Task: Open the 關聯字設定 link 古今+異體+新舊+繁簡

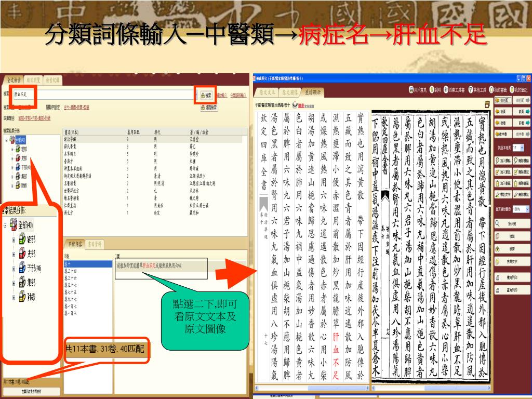Action: click(76, 107)
